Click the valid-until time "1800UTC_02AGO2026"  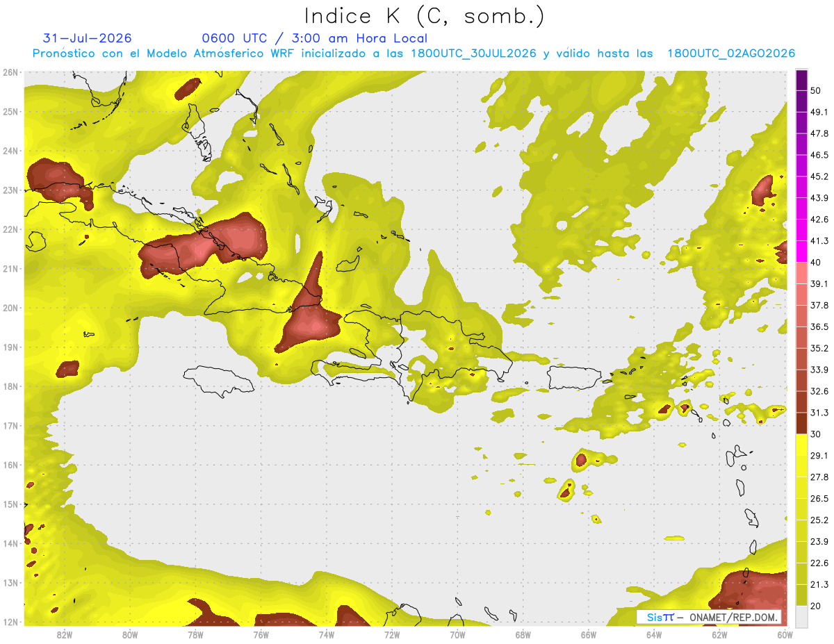point(731,53)
